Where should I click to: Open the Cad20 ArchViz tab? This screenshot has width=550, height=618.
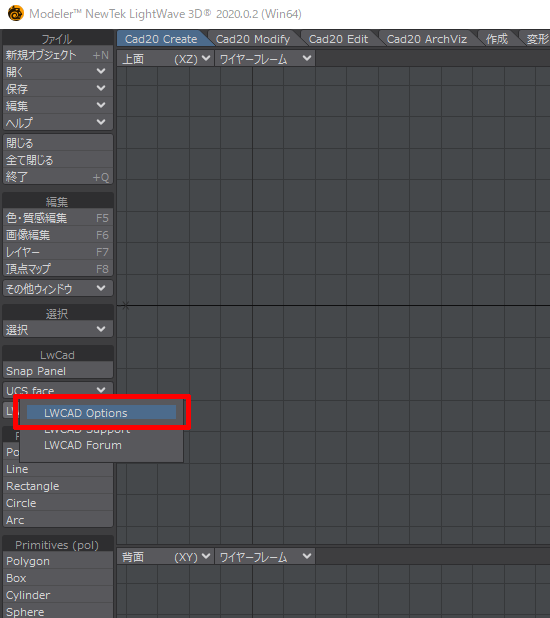pos(427,39)
